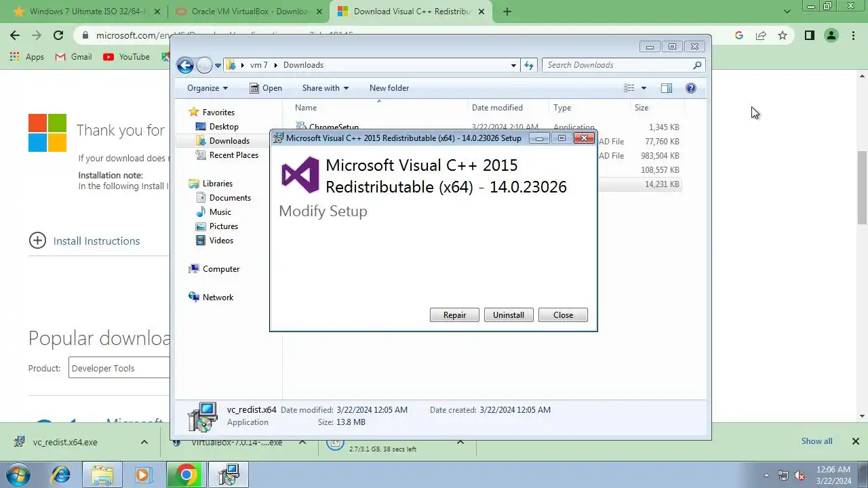Click the Uninstall button in setup dialog

(509, 315)
